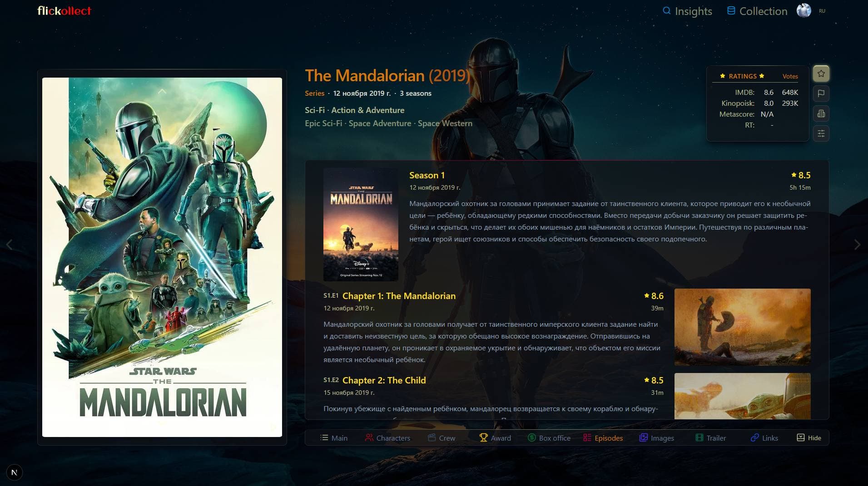The height and width of the screenshot is (486, 868).
Task: Go to the previous title with left arrow
Action: 10,245
